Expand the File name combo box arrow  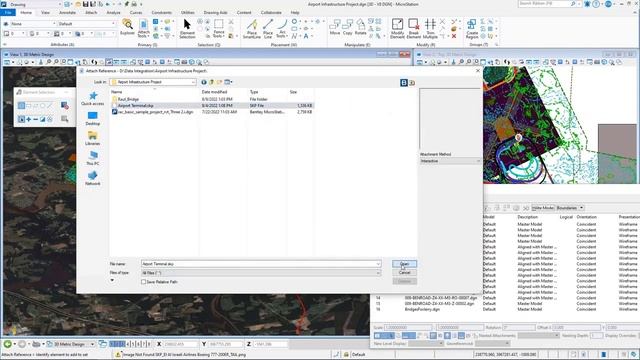pyautogui.click(x=378, y=264)
